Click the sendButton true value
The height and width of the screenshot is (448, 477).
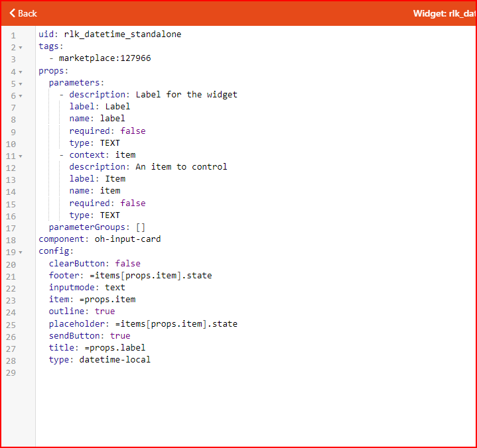pos(120,336)
